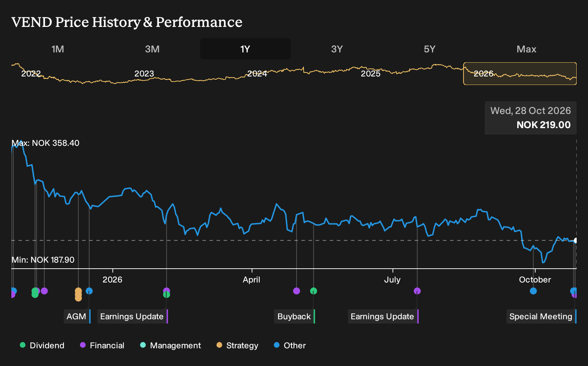The height and width of the screenshot is (366, 588).
Task: Show the Max price history range
Action: (x=526, y=49)
